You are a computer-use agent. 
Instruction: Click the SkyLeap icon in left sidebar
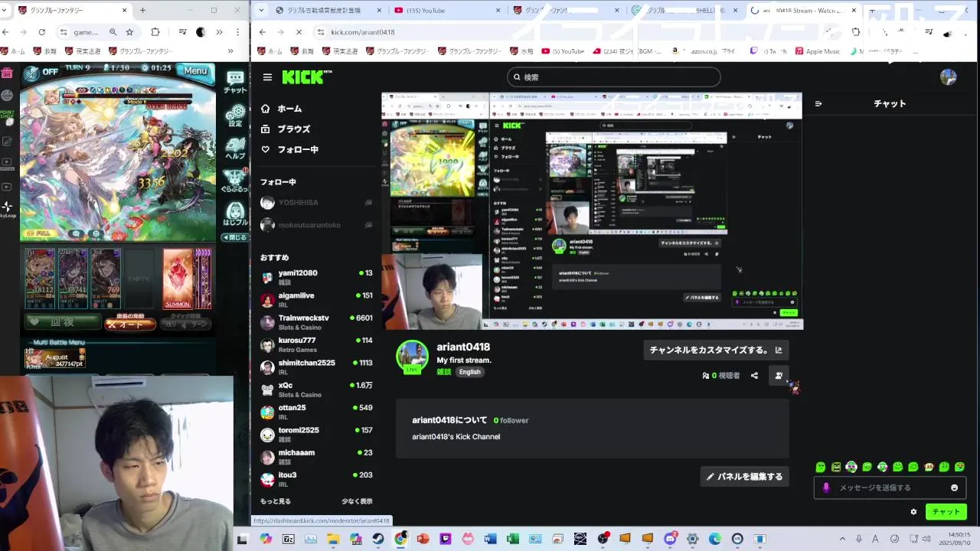coord(7,209)
